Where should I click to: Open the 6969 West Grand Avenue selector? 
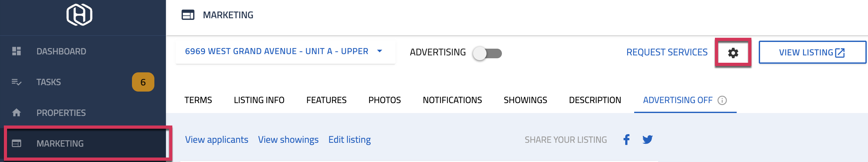[x=285, y=52]
